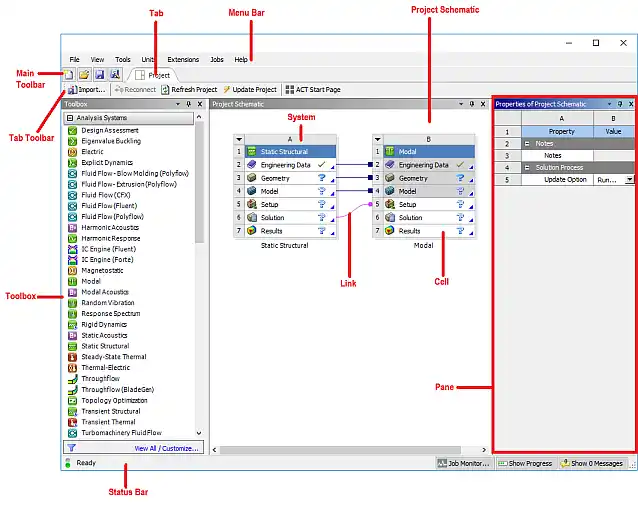638x506 pixels.
Task: Open the Jobs menu
Action: click(x=217, y=59)
